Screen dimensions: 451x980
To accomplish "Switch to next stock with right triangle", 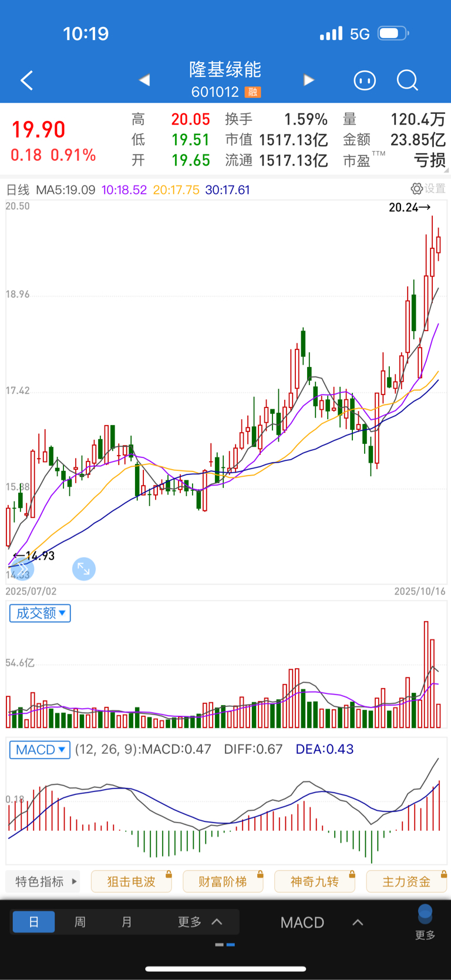I will 309,80.
